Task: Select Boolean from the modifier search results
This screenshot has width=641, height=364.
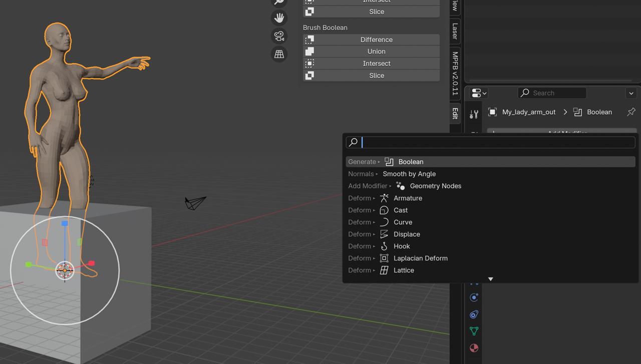Action: coord(411,162)
